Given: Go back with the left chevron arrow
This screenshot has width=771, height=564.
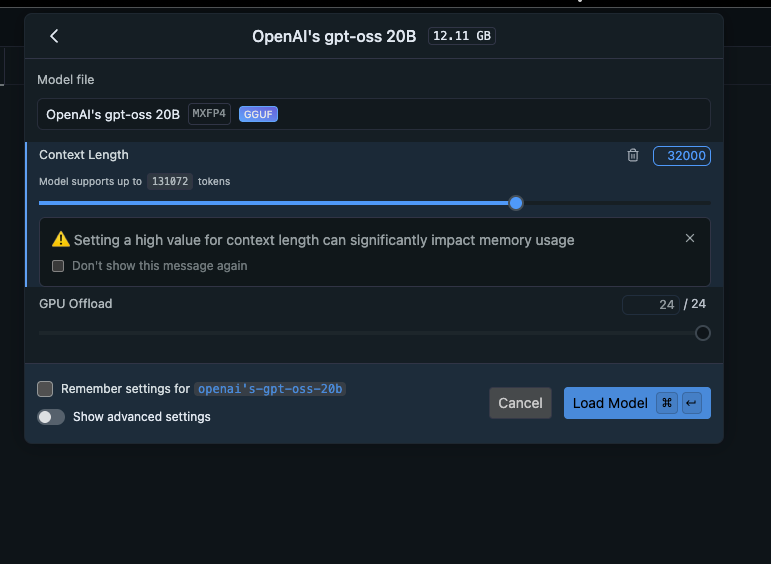Looking at the screenshot, I should (x=54, y=36).
